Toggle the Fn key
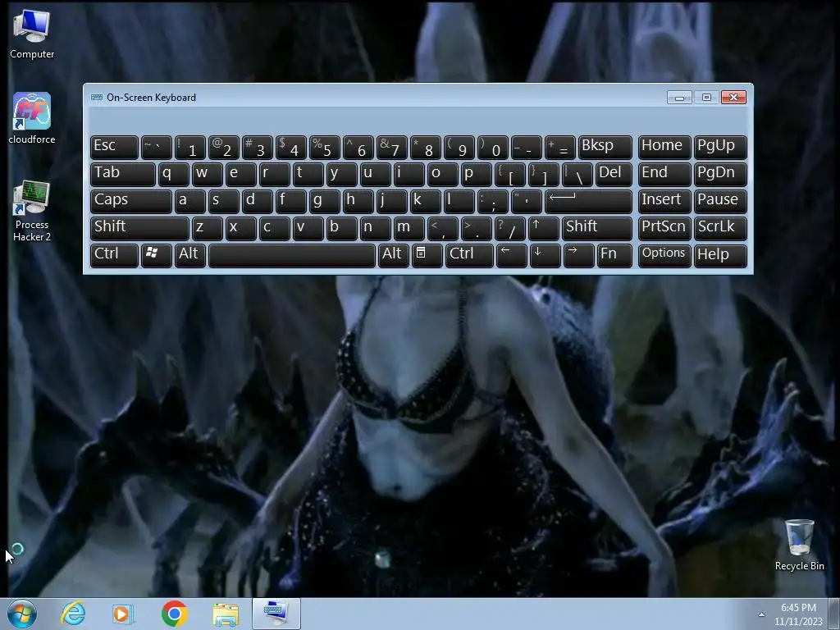Viewport: 840px width, 630px height. (x=614, y=255)
